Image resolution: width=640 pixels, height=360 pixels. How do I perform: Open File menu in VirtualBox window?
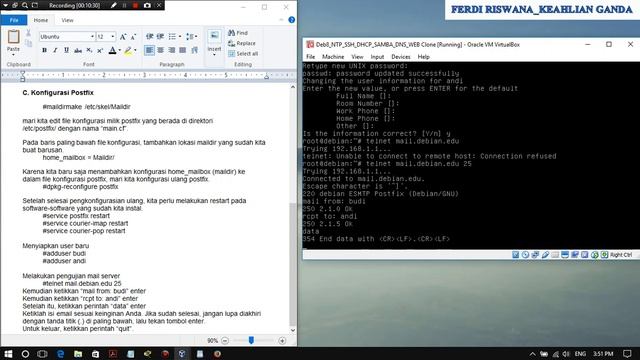click(311, 57)
